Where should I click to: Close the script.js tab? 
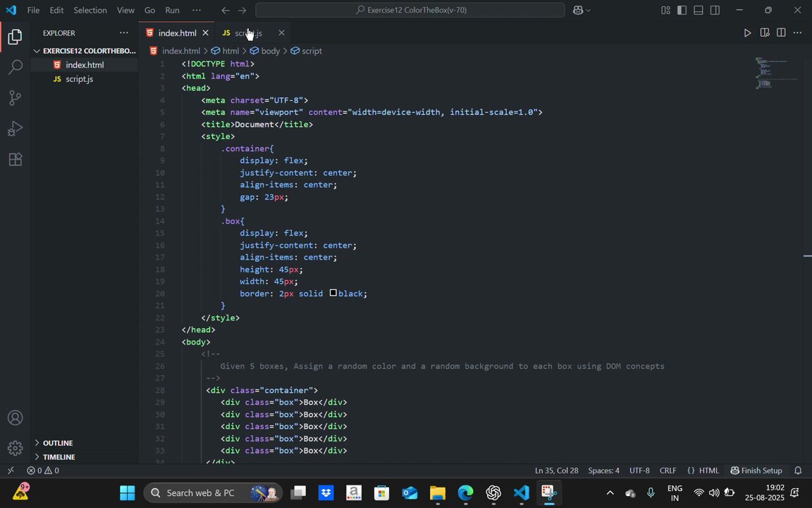pyautogui.click(x=281, y=32)
